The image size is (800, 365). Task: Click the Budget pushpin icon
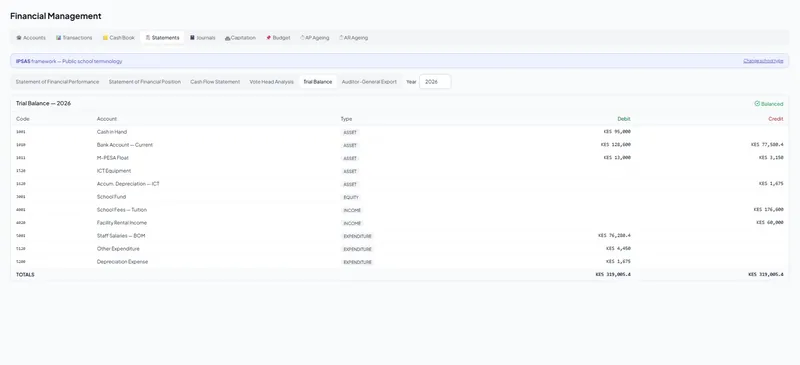tap(268, 38)
